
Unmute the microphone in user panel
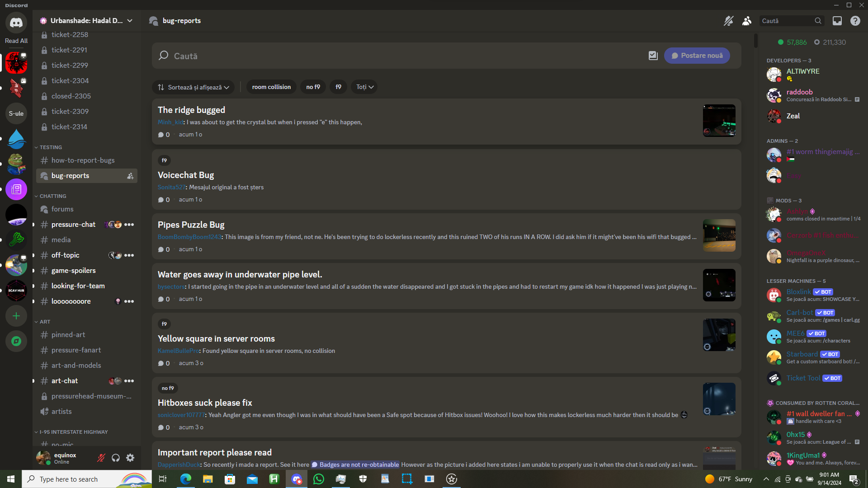click(x=101, y=458)
